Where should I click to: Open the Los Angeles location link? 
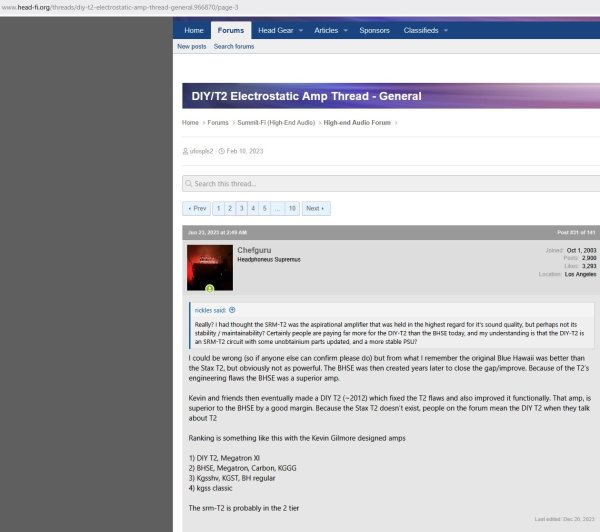click(580, 274)
